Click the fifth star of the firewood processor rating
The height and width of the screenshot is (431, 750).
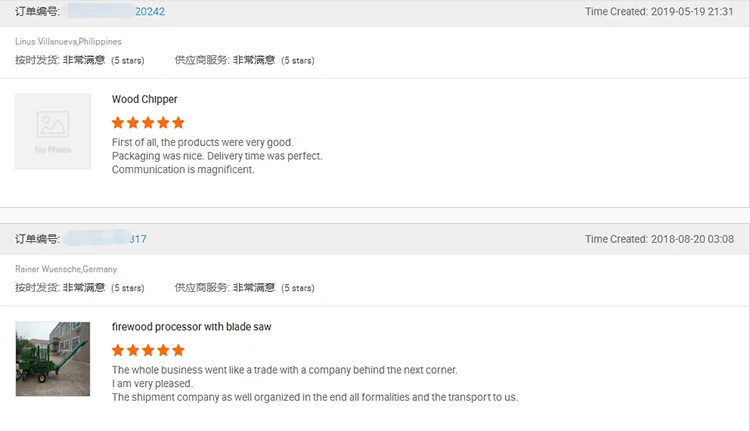178,350
